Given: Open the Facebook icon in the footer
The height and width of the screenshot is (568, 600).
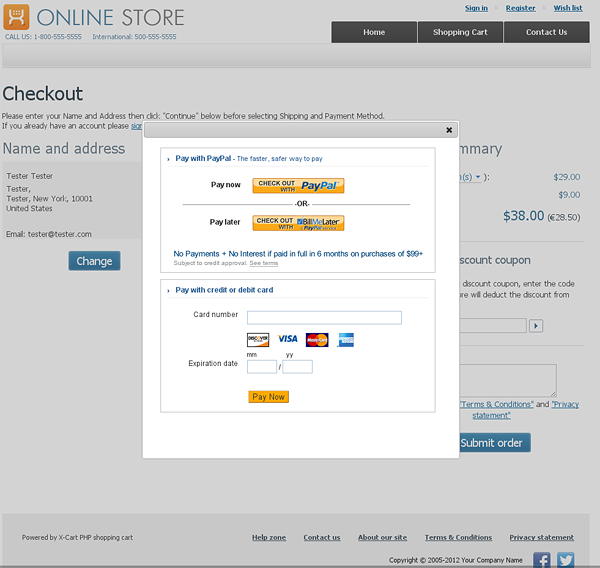Looking at the screenshot, I should 542,560.
